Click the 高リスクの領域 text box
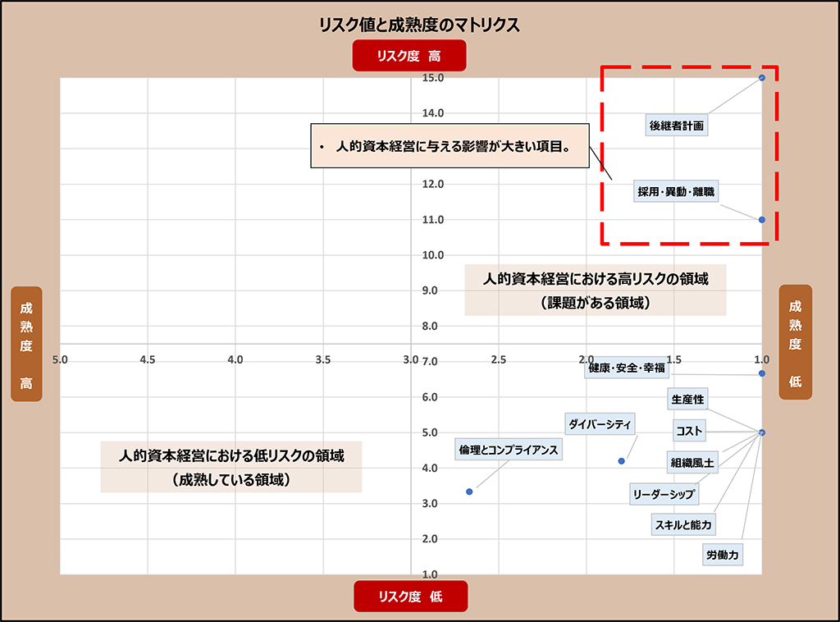Image resolution: width=840 pixels, height=622 pixels. [595, 290]
